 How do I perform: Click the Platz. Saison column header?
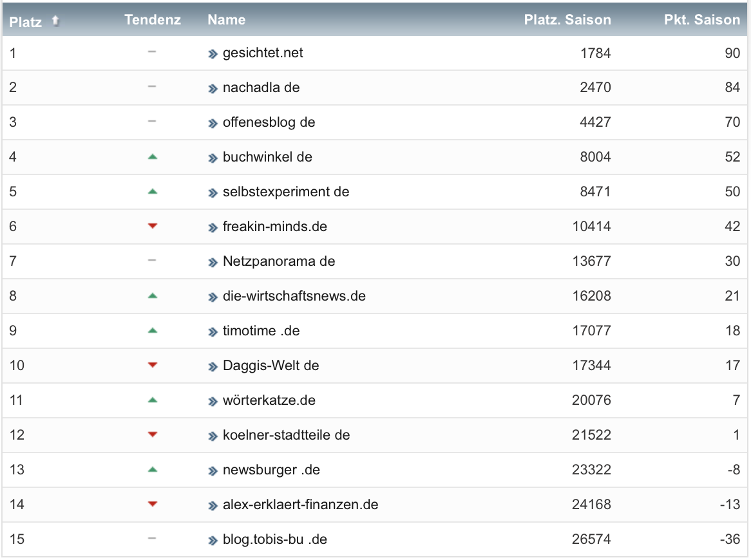(567, 19)
